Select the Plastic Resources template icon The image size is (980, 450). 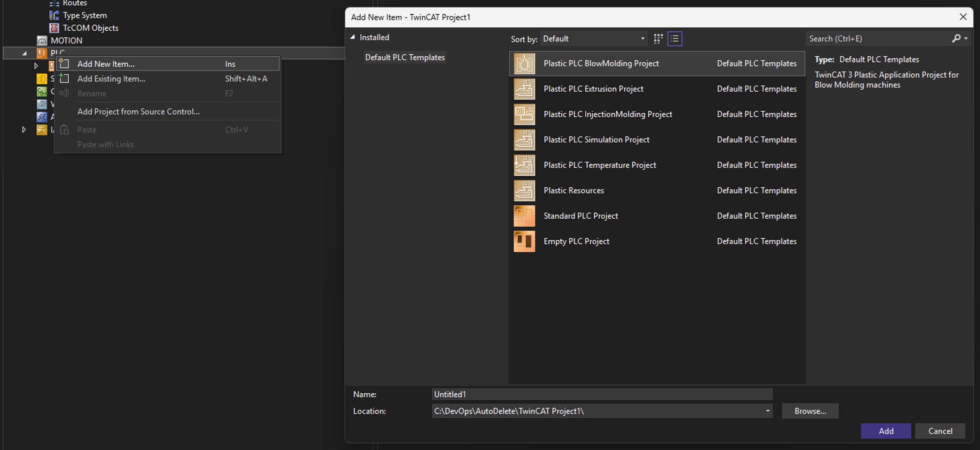(x=524, y=191)
